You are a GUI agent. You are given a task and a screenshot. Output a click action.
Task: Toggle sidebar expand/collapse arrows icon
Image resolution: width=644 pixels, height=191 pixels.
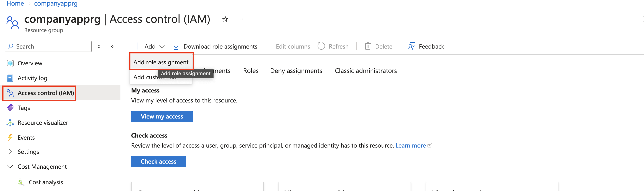point(99,46)
